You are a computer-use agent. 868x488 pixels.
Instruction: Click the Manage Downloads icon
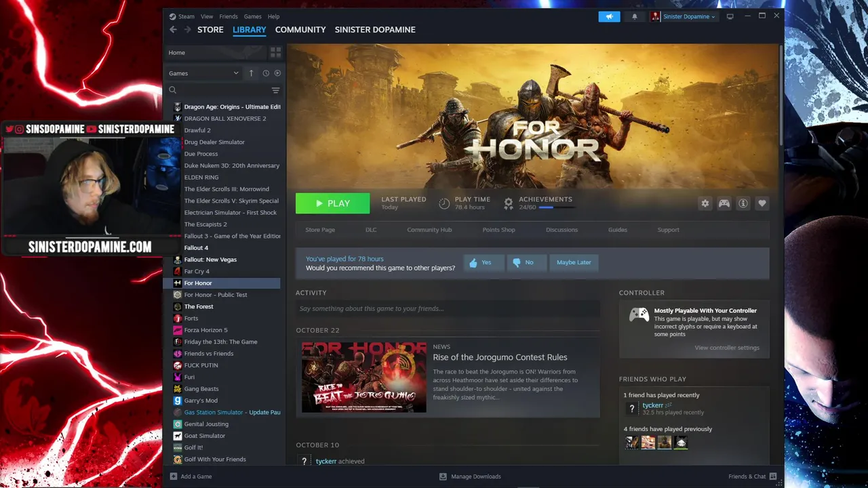pyautogui.click(x=443, y=476)
